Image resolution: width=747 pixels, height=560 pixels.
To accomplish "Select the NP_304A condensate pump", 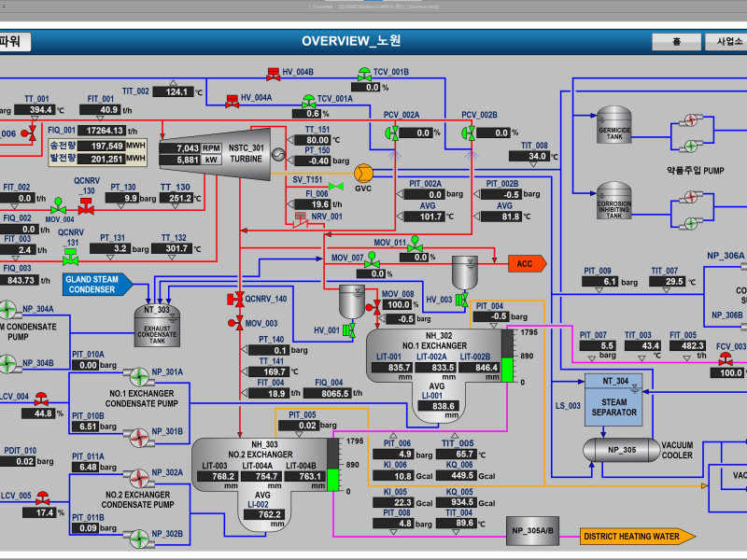I will click(x=7, y=310).
